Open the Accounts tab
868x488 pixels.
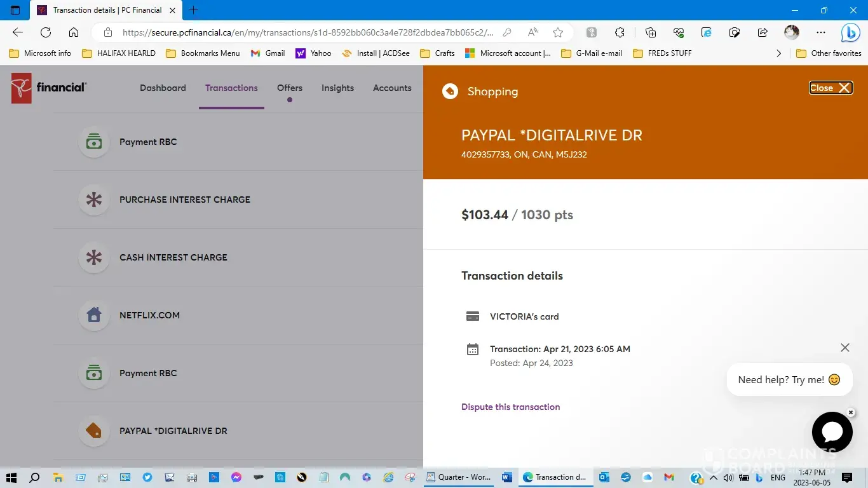pyautogui.click(x=392, y=88)
